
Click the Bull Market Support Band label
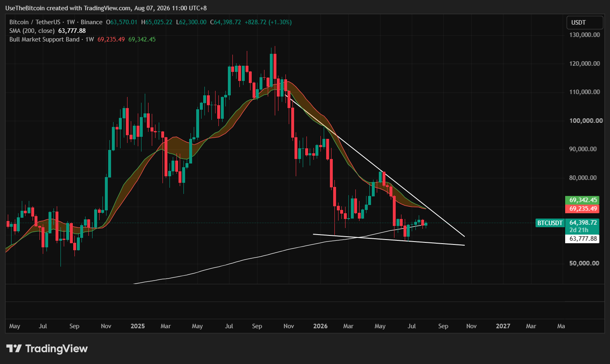pos(52,39)
